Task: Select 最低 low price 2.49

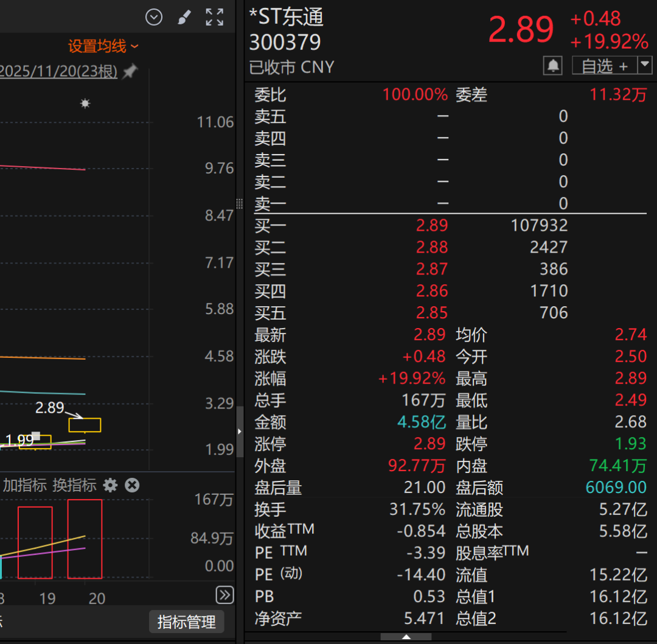Action: point(631,400)
